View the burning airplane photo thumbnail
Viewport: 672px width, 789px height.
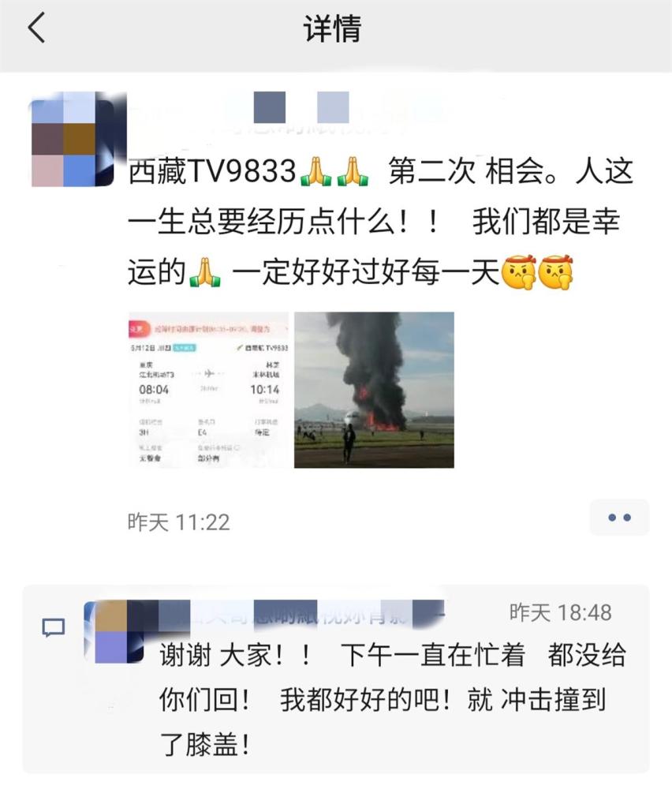374,390
